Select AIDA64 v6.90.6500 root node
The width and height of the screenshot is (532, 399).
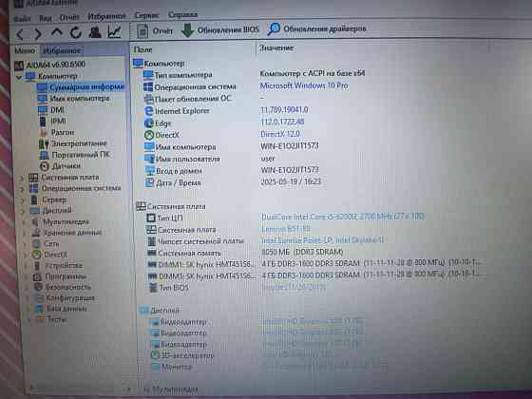(x=49, y=65)
